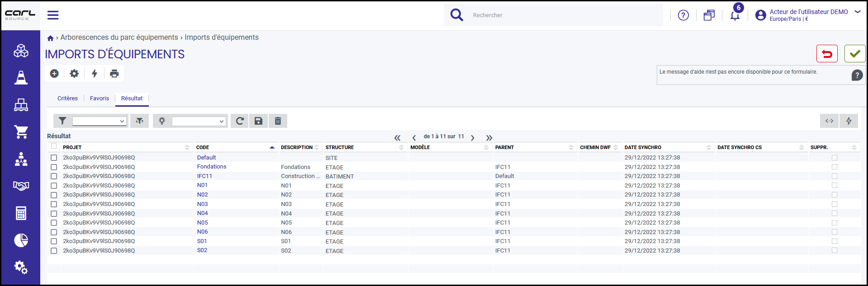Check the box for the Fondations row

click(54, 167)
